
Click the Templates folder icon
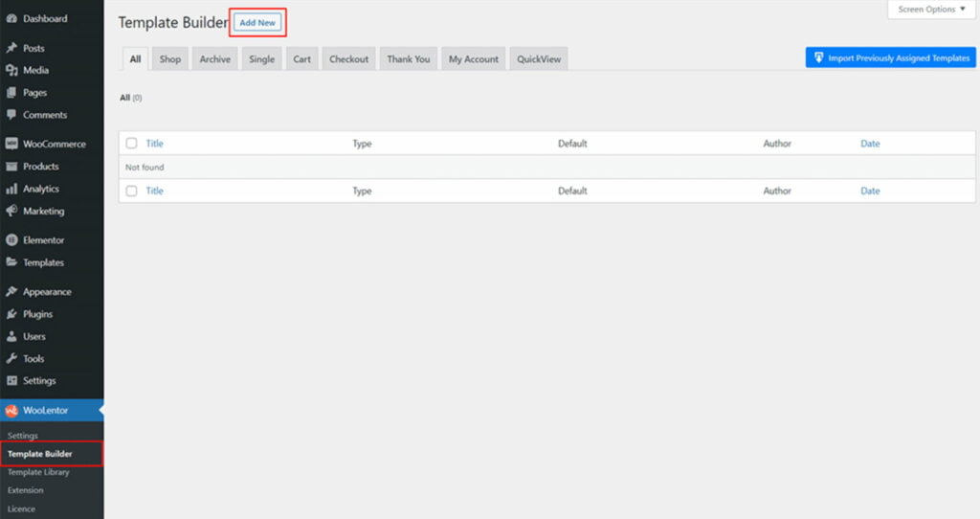[x=11, y=262]
